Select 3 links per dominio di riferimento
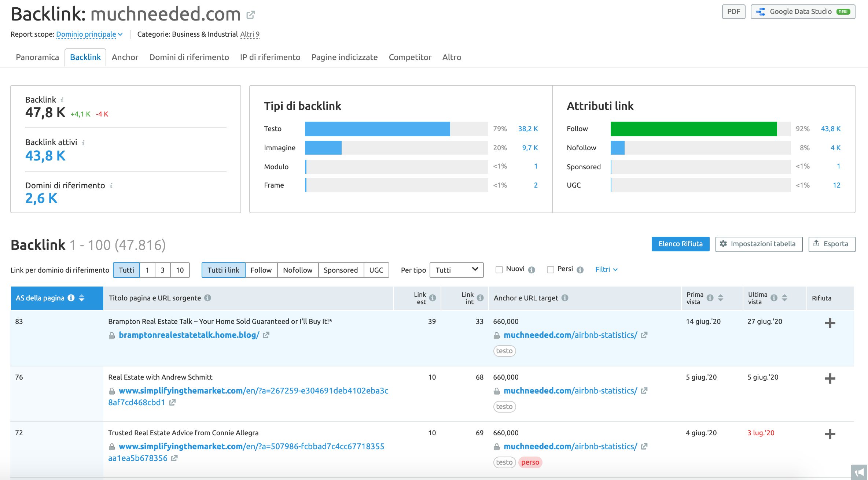The height and width of the screenshot is (480, 868). point(163,270)
